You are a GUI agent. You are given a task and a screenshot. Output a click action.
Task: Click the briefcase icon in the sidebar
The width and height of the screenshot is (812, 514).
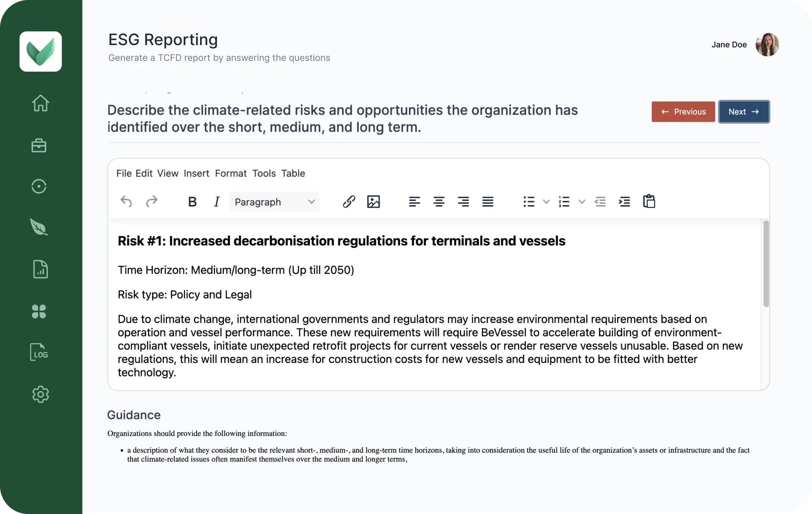pyautogui.click(x=40, y=145)
